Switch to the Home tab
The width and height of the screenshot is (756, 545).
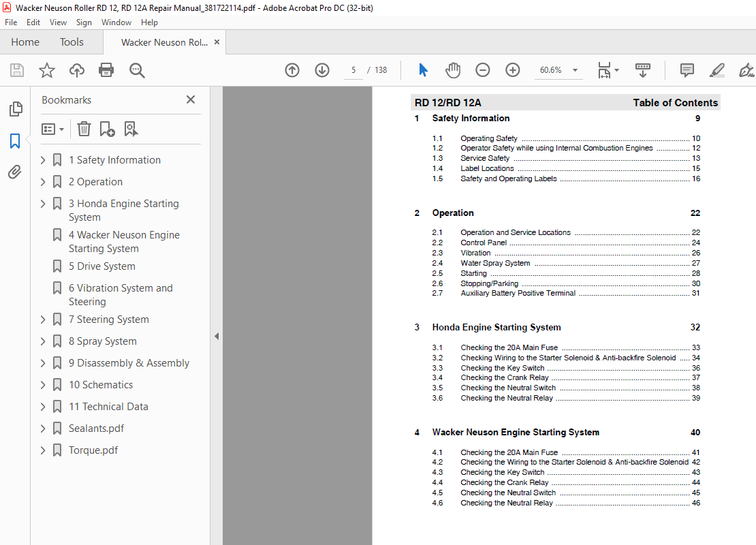click(x=25, y=42)
